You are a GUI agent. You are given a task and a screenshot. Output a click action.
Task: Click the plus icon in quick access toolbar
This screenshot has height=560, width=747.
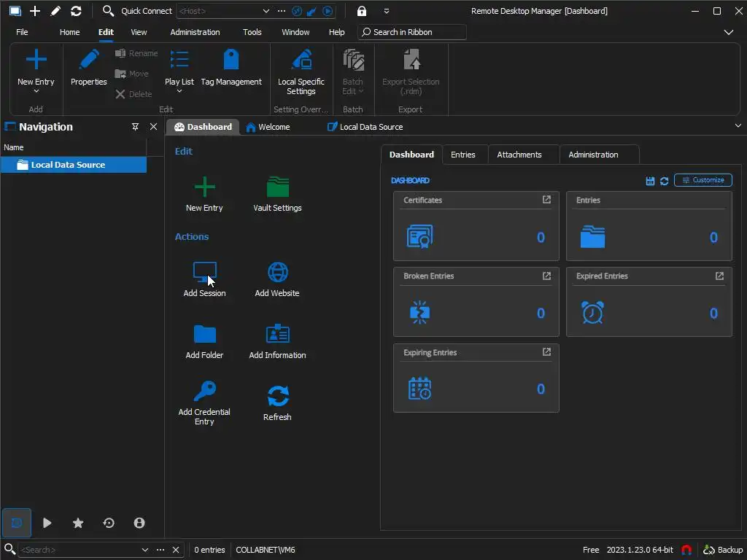coord(35,11)
